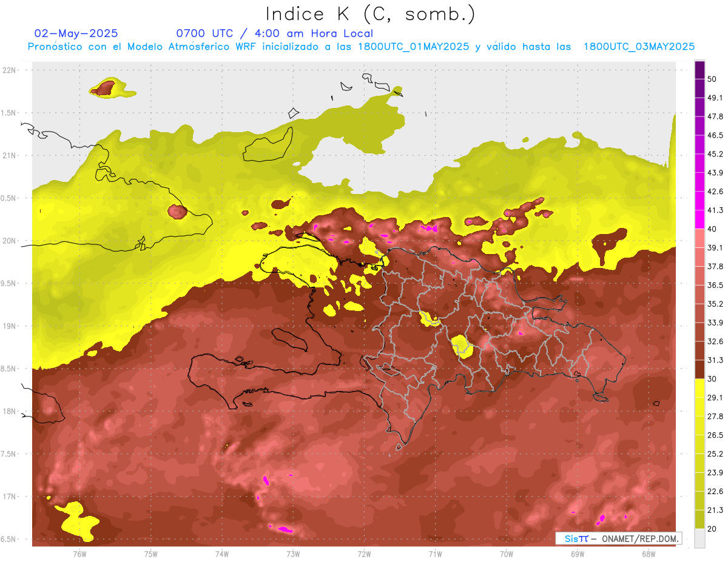Select the '19N' latitude label
This screenshot has width=728, height=562.
(10, 326)
